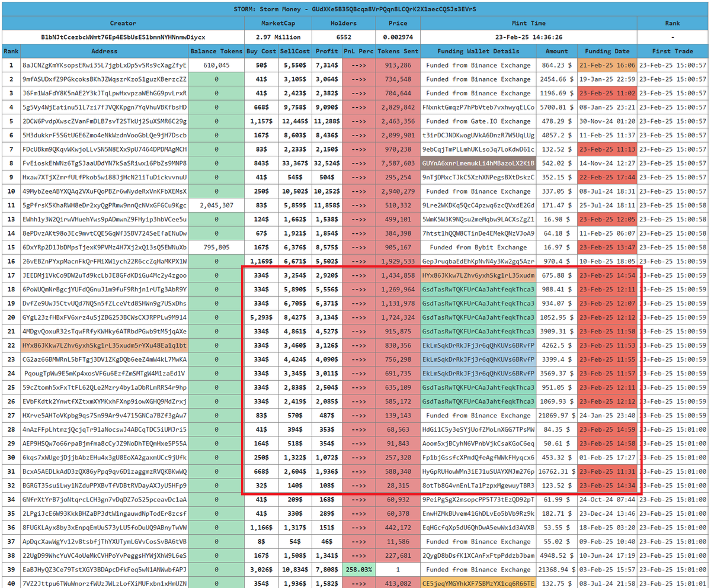
Task: Click funding date 30-Nov-24 01:20
Action: click(x=607, y=121)
